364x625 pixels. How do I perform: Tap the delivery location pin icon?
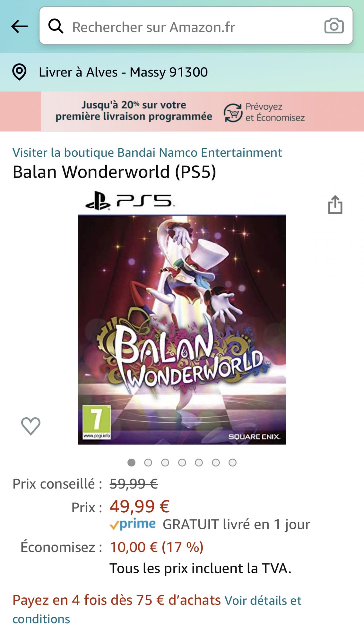tap(19, 72)
